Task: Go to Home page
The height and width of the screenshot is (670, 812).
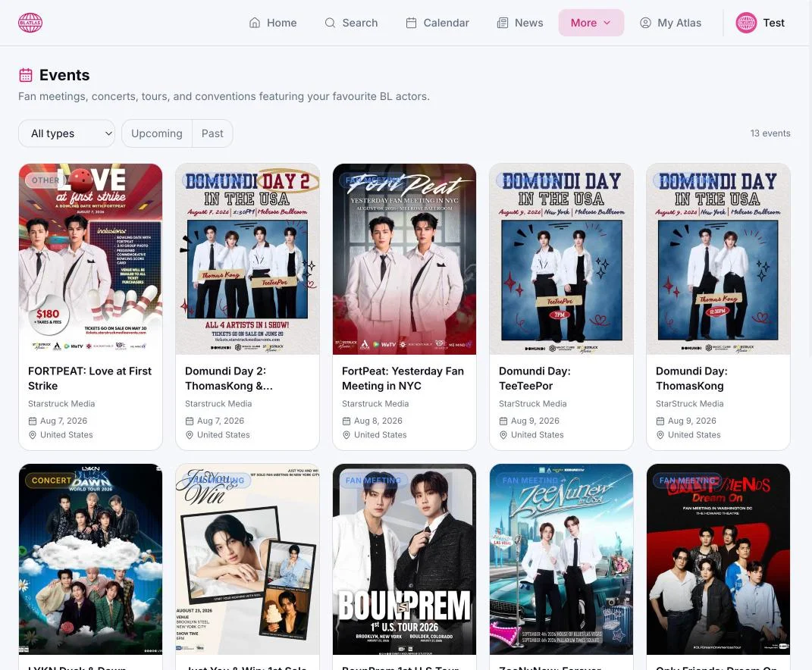Action: 273,23
